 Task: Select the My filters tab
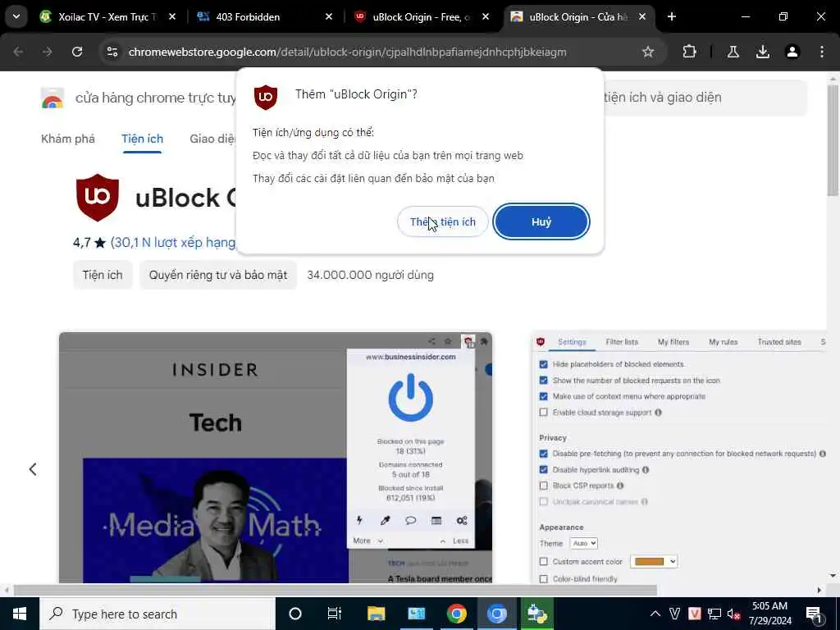673,342
